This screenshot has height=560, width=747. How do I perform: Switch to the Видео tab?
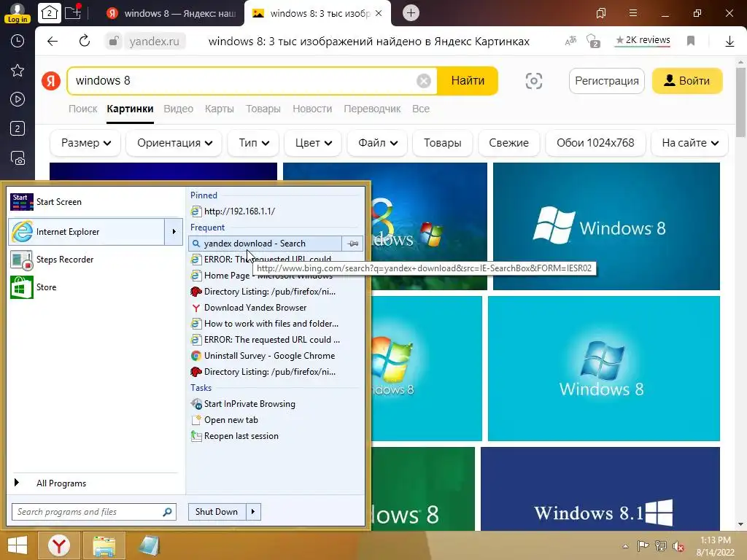(x=178, y=109)
